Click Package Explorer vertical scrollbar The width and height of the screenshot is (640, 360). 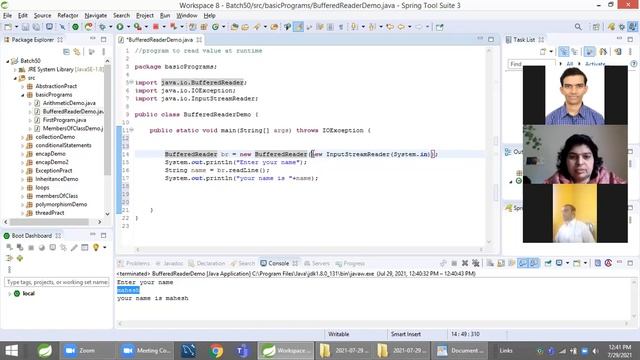pos(107,137)
